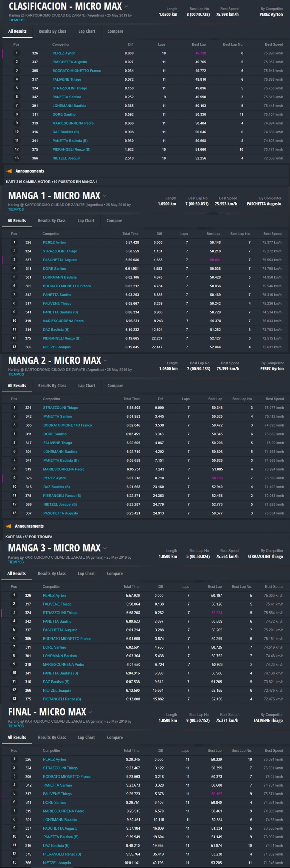Switch to Compare tab in Manga 1 section
The width and height of the screenshot is (290, 868).
click(x=114, y=221)
